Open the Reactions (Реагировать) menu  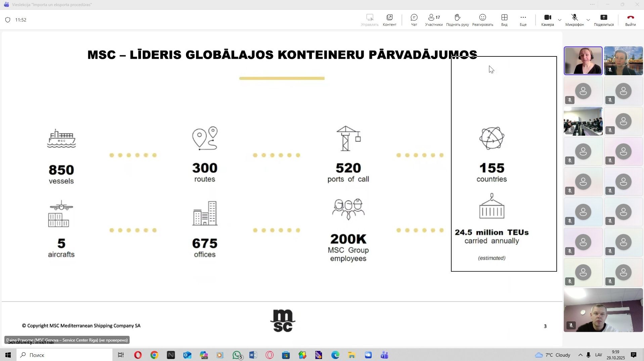[x=482, y=20]
